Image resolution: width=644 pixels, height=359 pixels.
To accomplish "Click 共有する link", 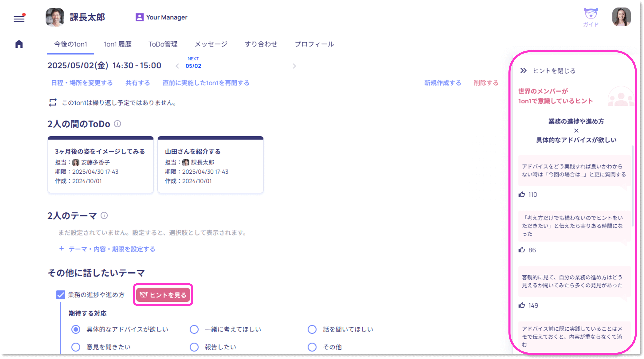I will click(x=138, y=83).
